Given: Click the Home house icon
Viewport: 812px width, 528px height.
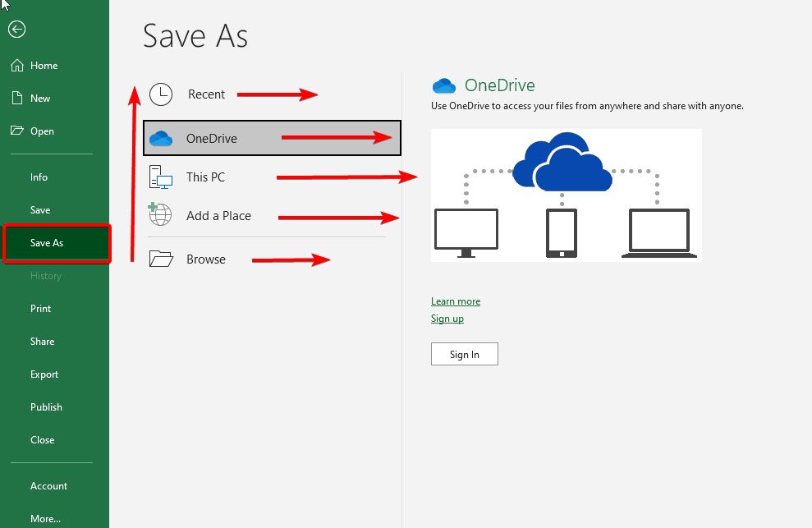Looking at the screenshot, I should (x=17, y=66).
